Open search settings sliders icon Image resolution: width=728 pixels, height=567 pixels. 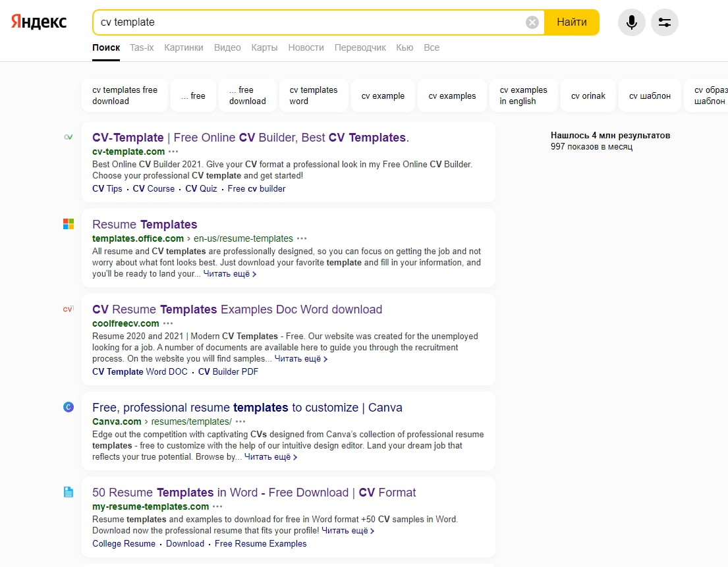click(x=664, y=22)
